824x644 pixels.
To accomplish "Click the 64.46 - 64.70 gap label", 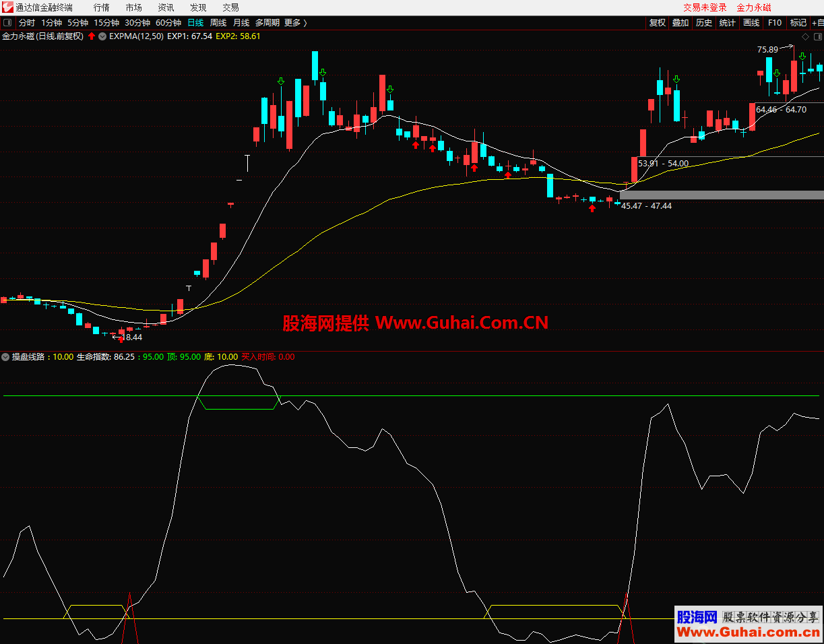I will tap(781, 109).
